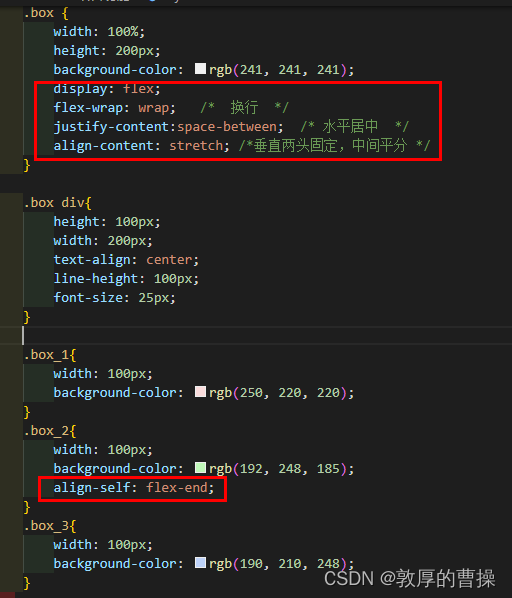This screenshot has height=598, width=512.
Task: Click the '.box {' selector line
Action: pyautogui.click(x=46, y=13)
